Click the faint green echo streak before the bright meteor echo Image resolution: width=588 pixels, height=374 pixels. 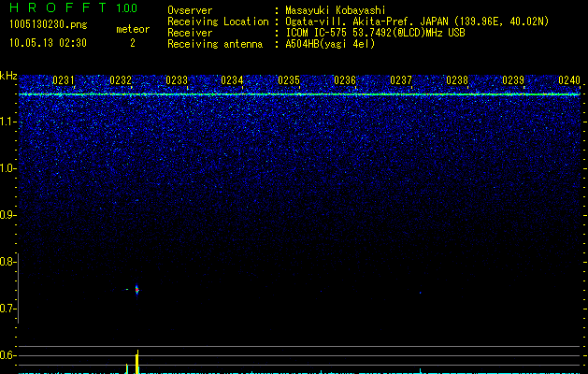[x=127, y=289]
